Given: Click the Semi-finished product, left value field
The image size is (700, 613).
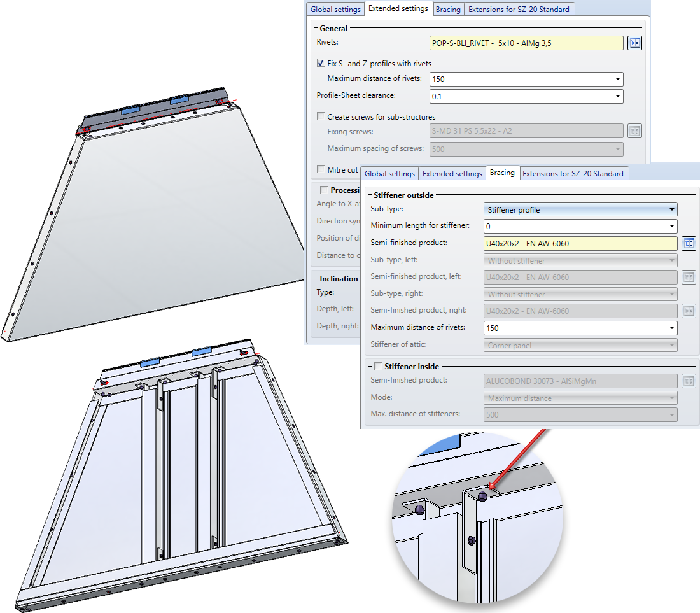Looking at the screenshot, I should coord(580,278).
